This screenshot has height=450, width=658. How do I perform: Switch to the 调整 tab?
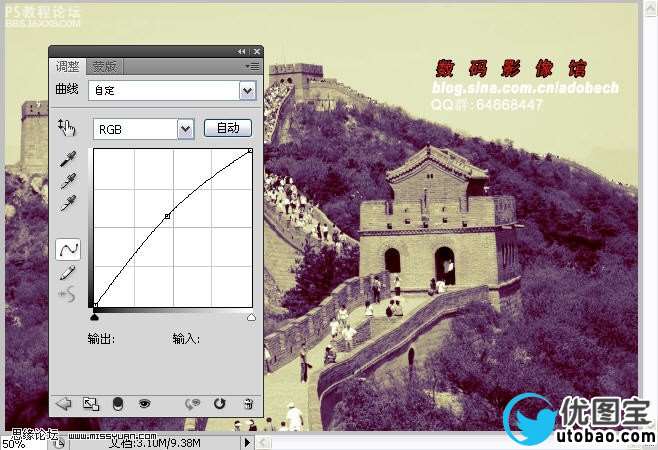(68, 67)
